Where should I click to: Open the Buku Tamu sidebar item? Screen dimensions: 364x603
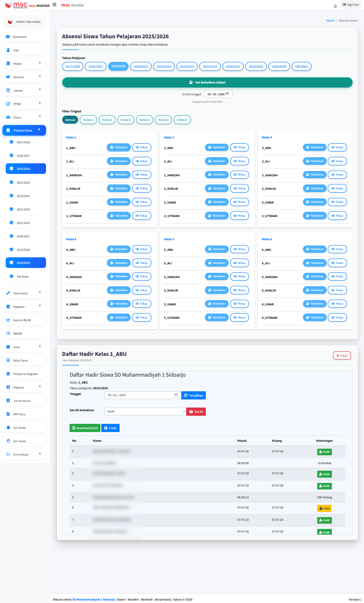tap(24, 361)
